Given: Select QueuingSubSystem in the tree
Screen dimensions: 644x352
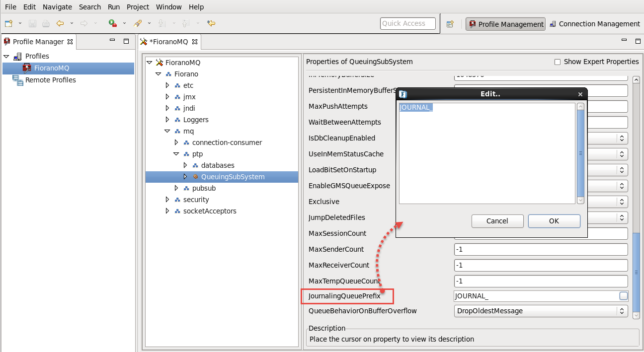Looking at the screenshot, I should pyautogui.click(x=222, y=177).
